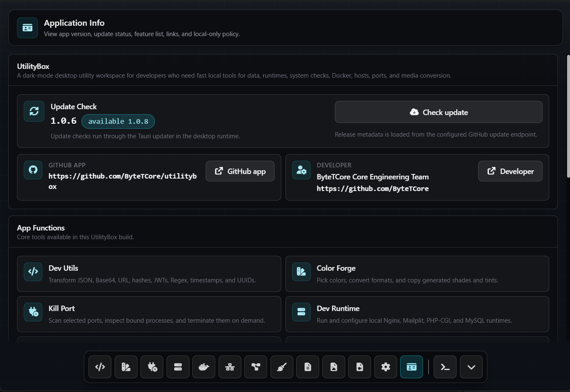
Task: Click the current version '1.0.6' text
Action: 64,121
